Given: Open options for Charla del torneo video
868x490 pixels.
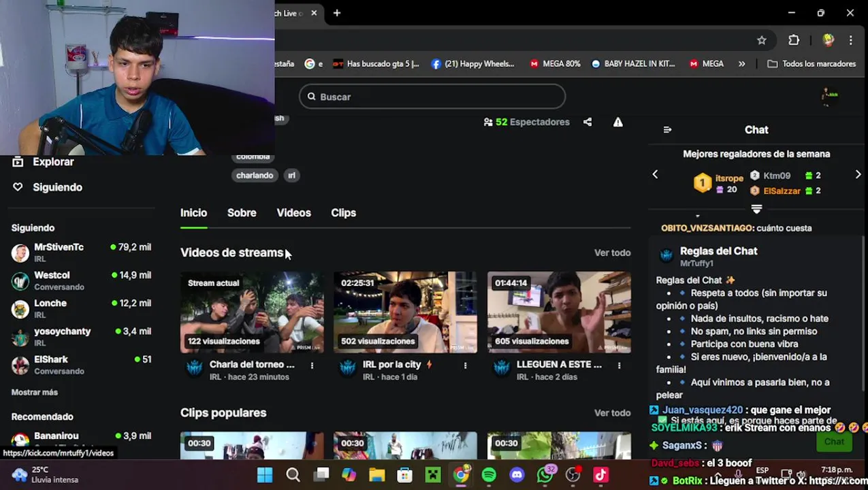Looking at the screenshot, I should 312,365.
